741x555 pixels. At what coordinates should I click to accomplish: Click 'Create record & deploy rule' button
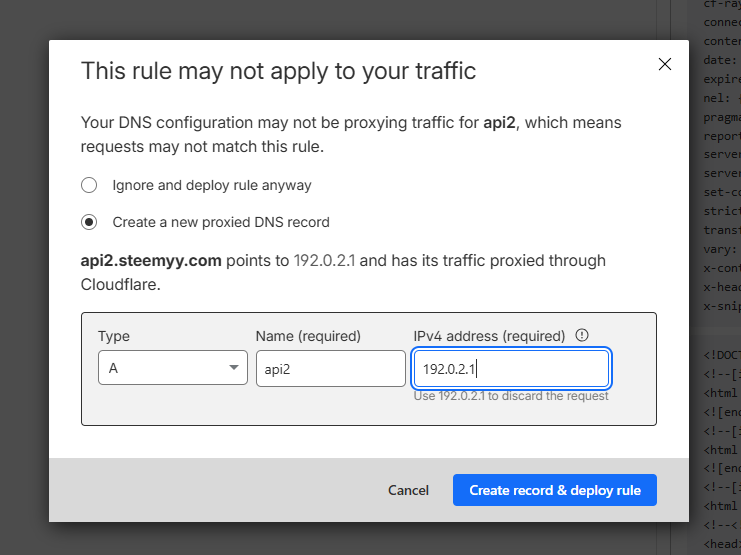point(554,490)
